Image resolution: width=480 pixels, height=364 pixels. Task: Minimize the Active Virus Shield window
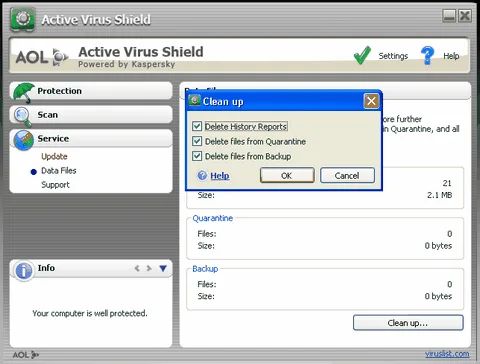[x=449, y=16]
